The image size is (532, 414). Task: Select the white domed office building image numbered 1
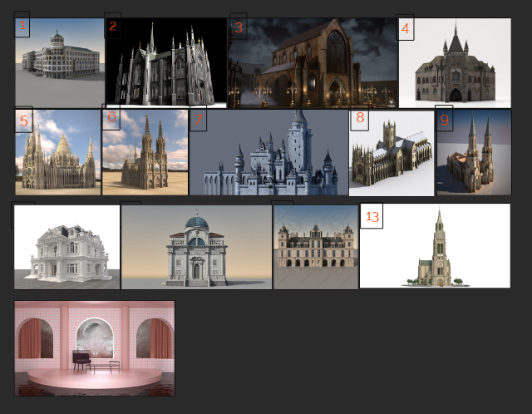(x=60, y=63)
